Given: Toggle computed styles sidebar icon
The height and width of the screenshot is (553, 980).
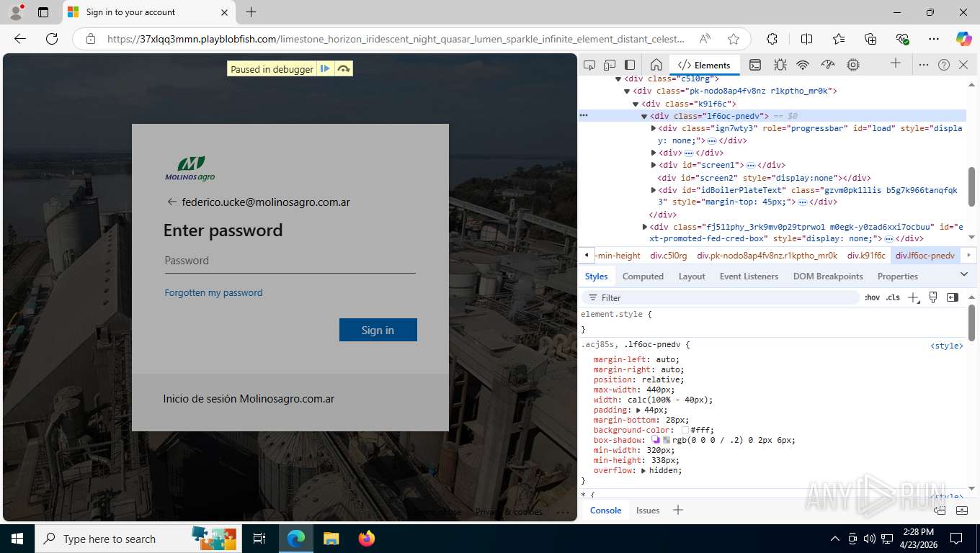Looking at the screenshot, I should point(953,297).
